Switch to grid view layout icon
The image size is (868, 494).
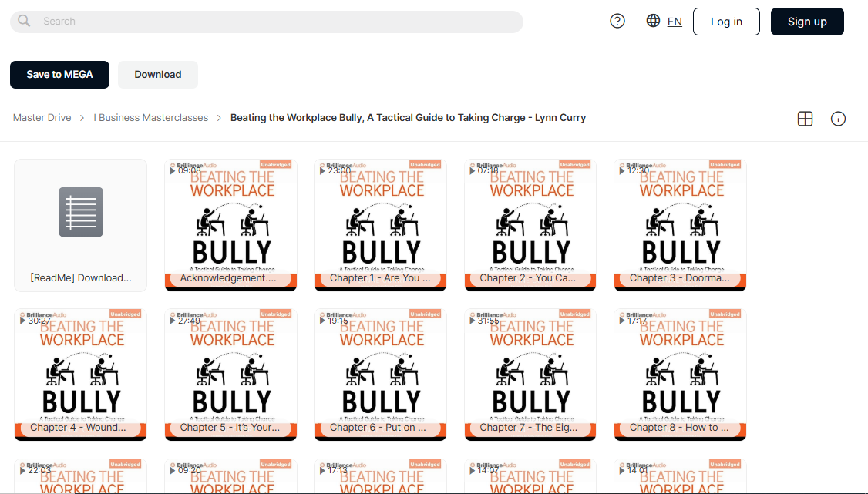805,119
